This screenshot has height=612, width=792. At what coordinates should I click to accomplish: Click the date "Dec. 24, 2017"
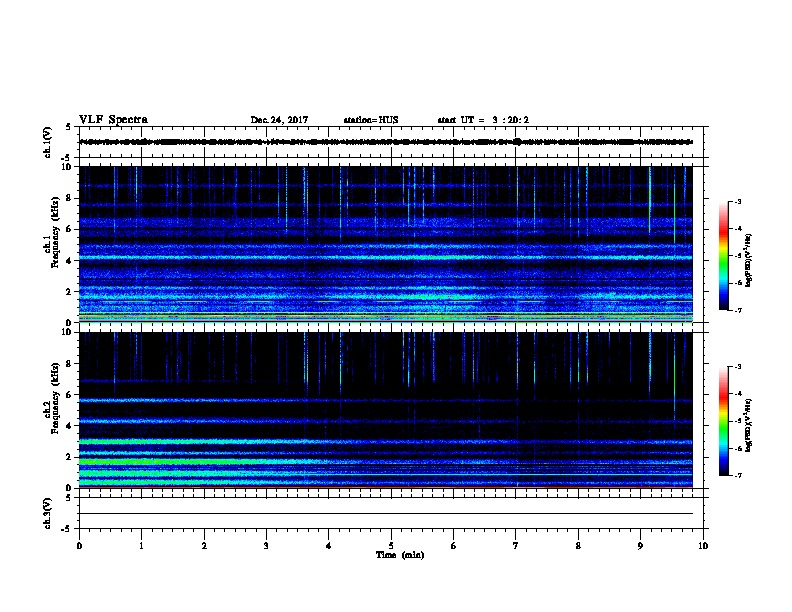click(x=279, y=120)
